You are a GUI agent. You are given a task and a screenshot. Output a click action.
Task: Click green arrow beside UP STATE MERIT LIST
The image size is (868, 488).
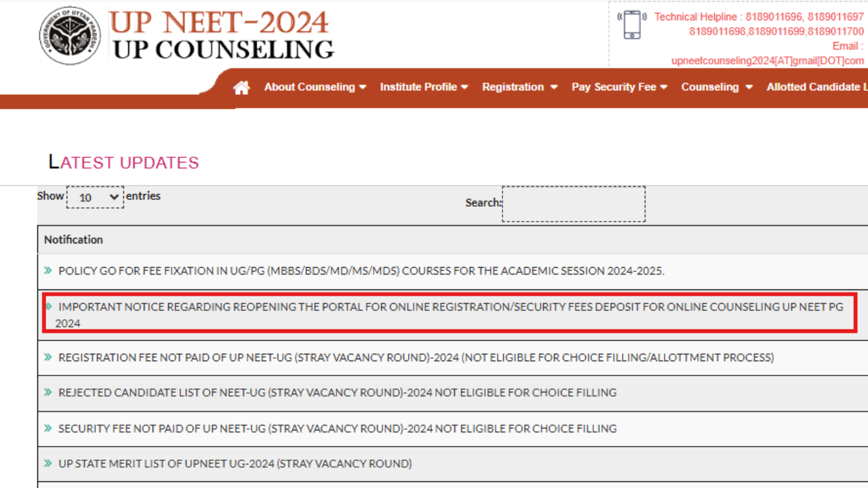click(x=47, y=463)
